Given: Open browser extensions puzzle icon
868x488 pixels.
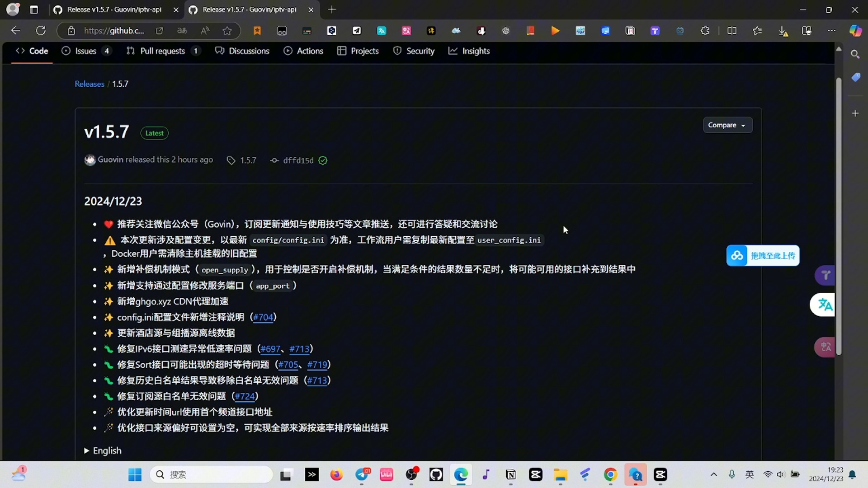Looking at the screenshot, I should click(x=705, y=31).
